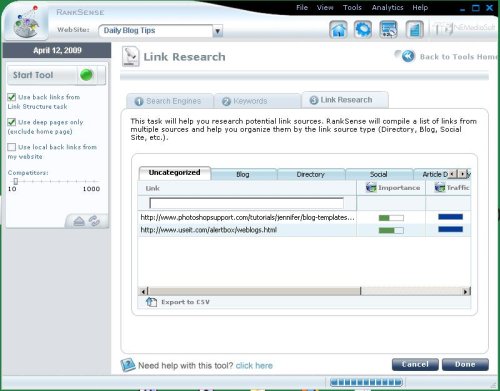Switch to the Search Engines step tab

[x=170, y=101]
